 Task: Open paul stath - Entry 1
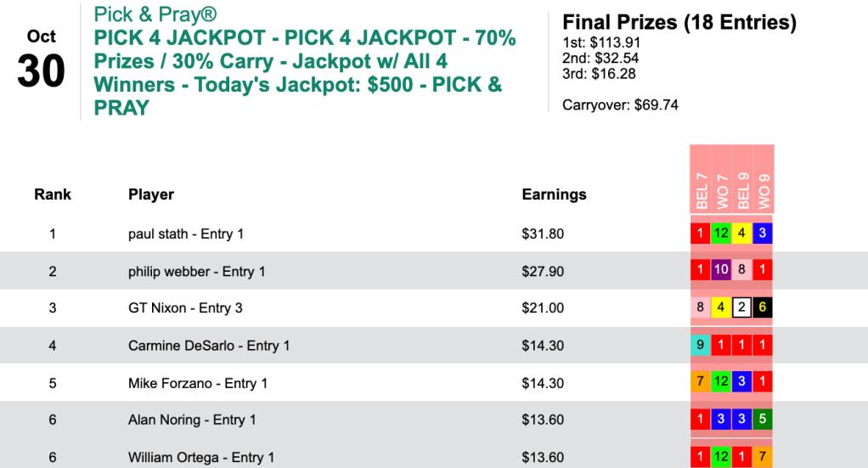pos(186,234)
